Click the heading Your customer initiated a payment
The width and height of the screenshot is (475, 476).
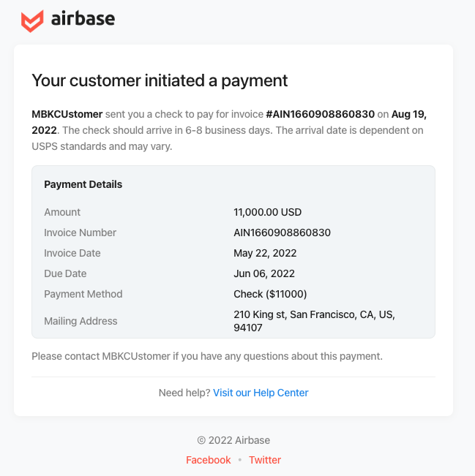point(160,80)
